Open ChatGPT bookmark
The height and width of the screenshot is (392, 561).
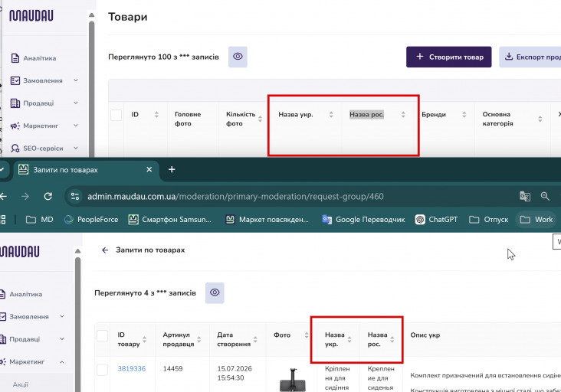pyautogui.click(x=436, y=220)
